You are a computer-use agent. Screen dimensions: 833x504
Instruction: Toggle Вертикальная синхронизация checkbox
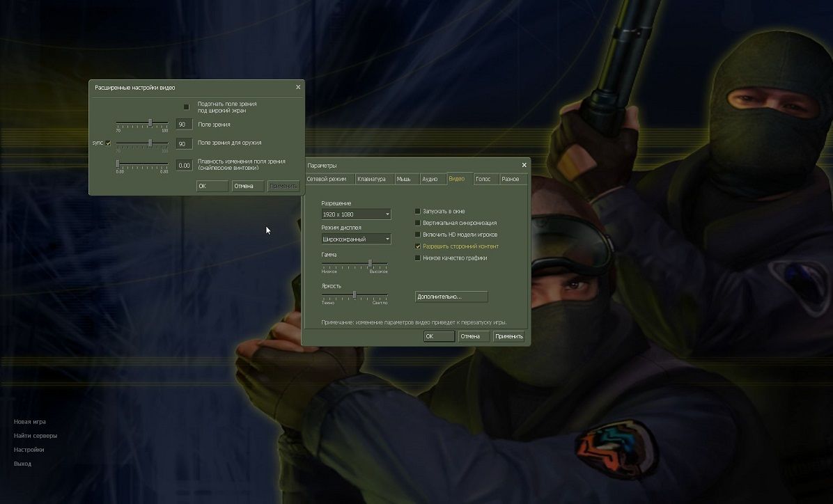pos(418,223)
